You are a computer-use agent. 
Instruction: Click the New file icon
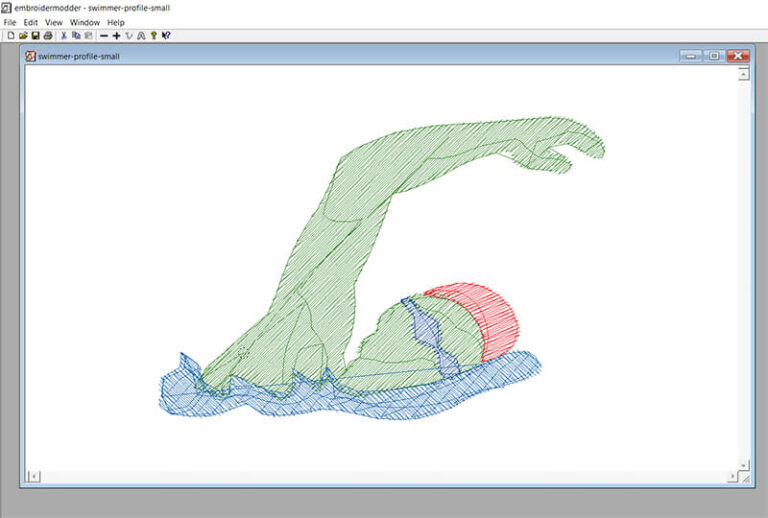pyautogui.click(x=10, y=36)
